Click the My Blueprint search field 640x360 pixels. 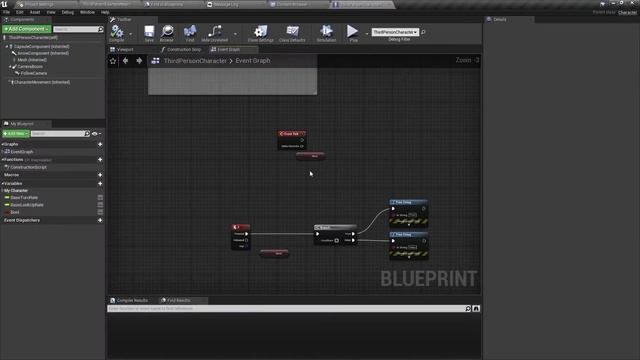(58, 133)
